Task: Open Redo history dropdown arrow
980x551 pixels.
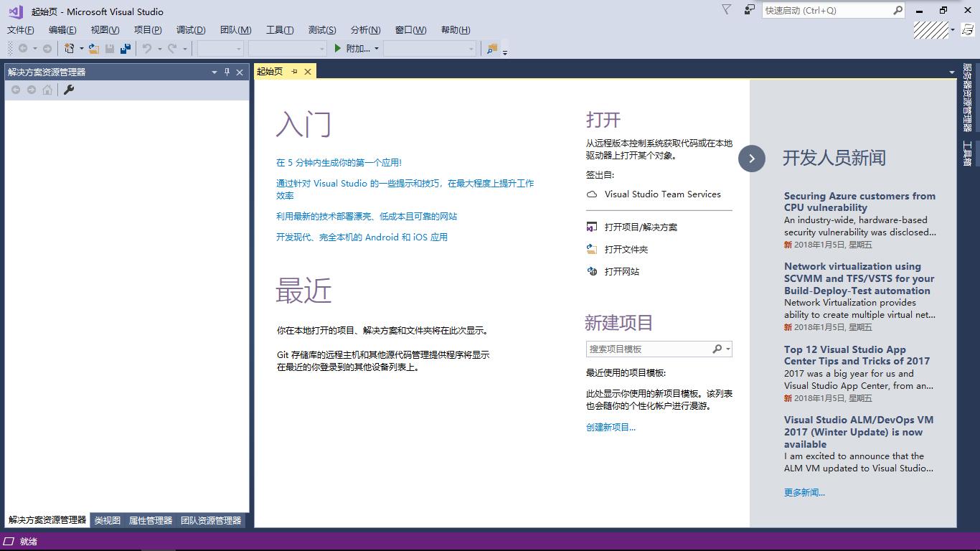Action: pos(184,49)
